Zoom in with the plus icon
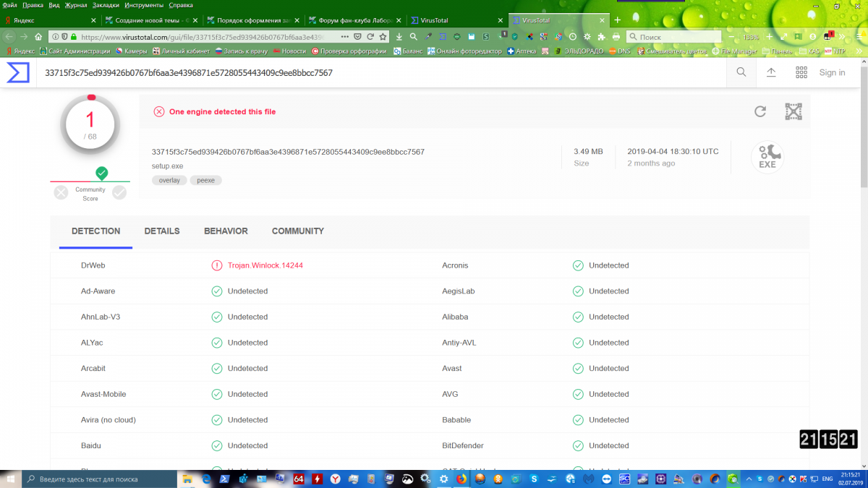The width and height of the screenshot is (868, 488). [x=770, y=36]
